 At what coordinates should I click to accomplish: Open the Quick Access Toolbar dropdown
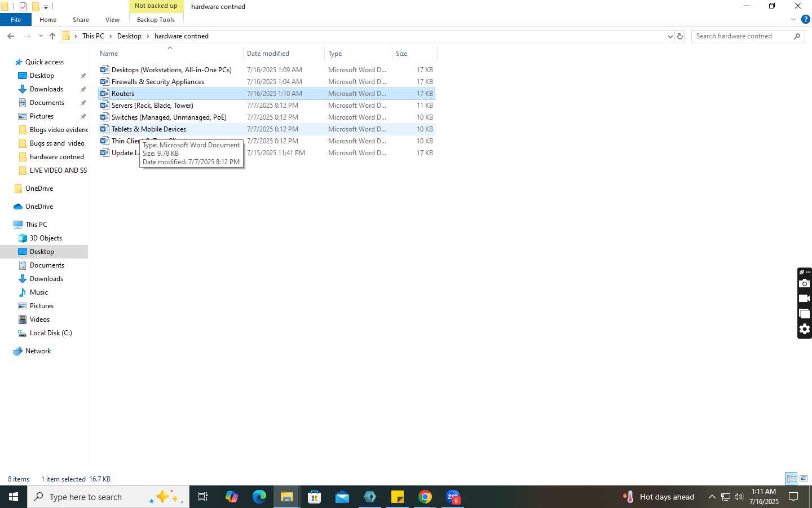coord(46,7)
